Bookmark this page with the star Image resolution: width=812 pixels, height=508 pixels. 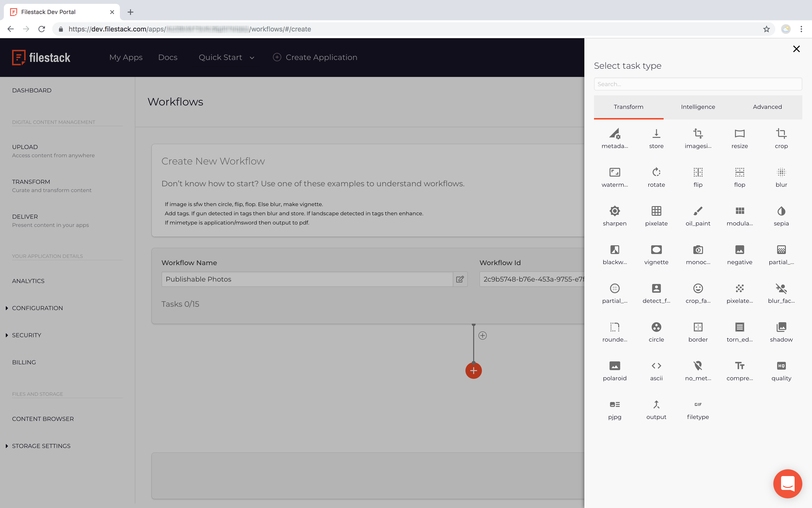click(x=766, y=29)
